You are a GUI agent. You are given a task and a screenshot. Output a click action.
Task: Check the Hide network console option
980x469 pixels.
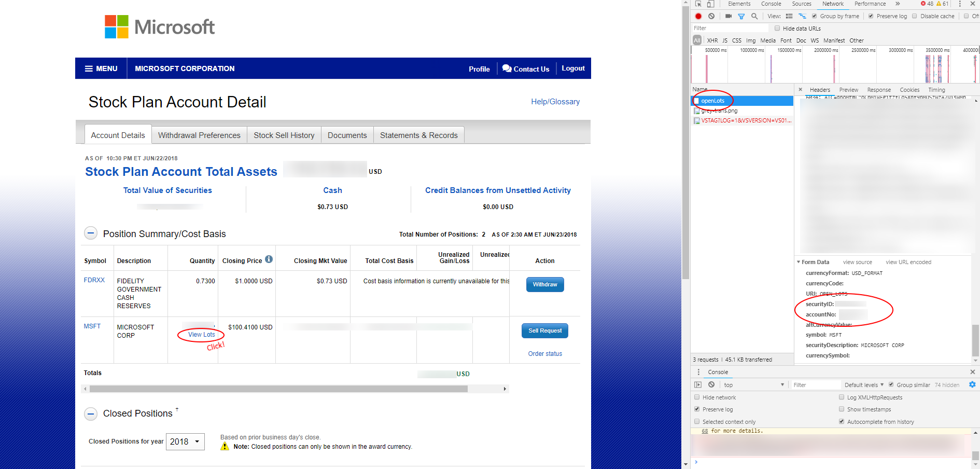697,397
